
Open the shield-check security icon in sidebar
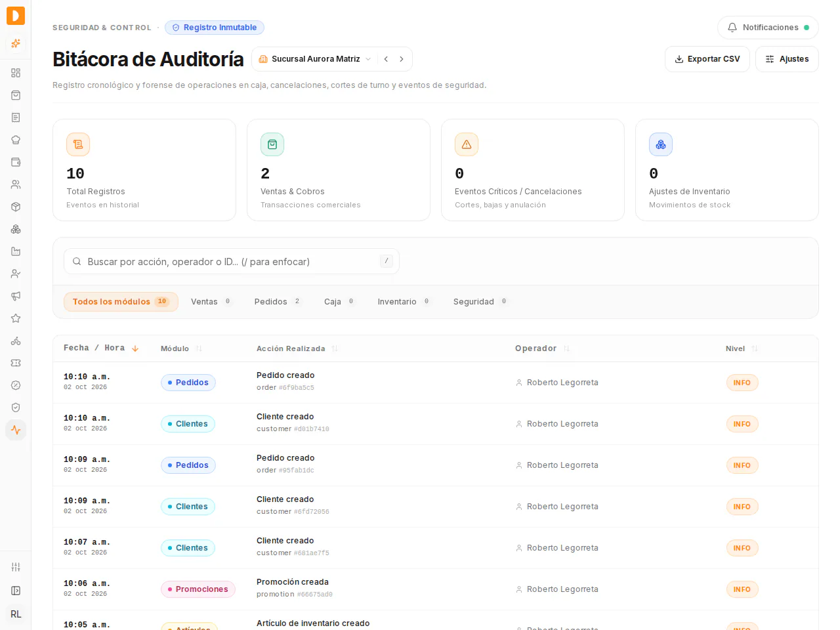click(16, 408)
